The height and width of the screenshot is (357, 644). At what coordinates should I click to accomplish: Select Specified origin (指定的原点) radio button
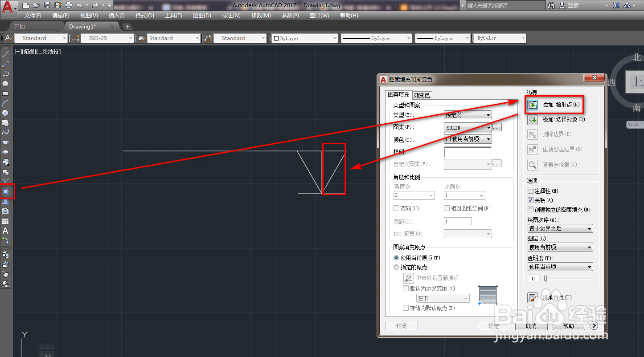396,267
